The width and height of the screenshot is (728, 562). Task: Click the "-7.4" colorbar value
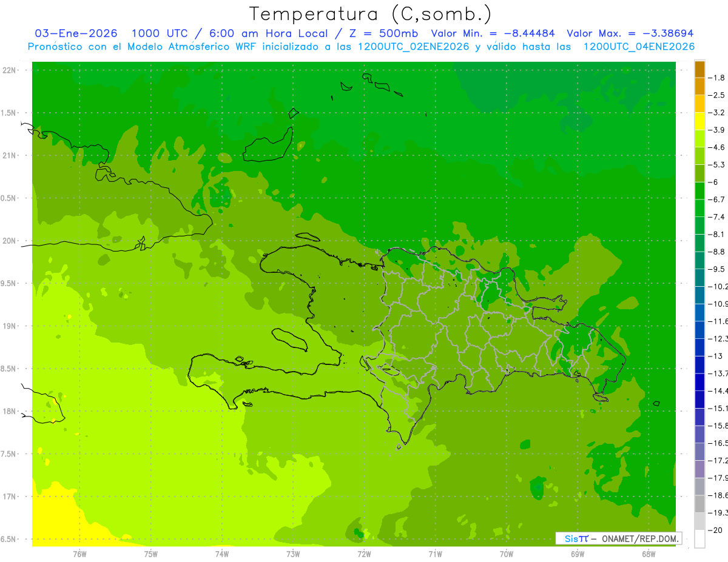click(x=717, y=217)
